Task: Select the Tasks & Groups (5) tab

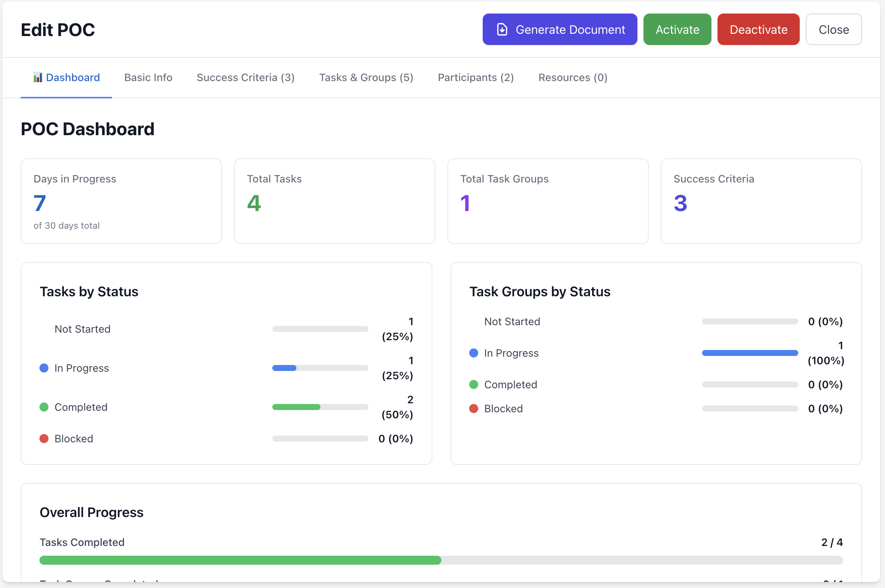Action: pos(366,77)
